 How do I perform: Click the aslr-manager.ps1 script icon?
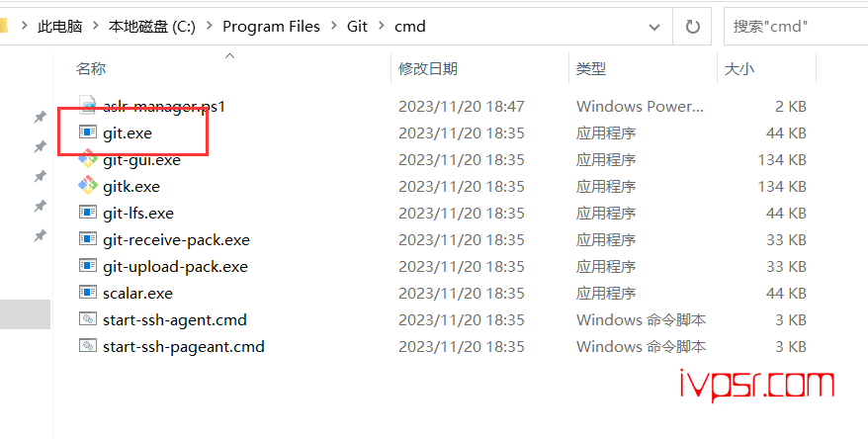[x=87, y=106]
